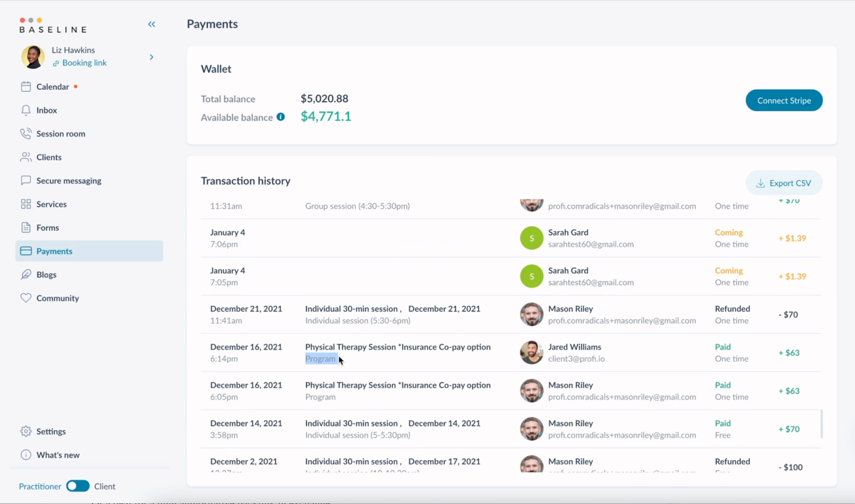Screen dimensions: 855x504
Task: Select the Secure messaging chat icon
Action: [x=26, y=180]
